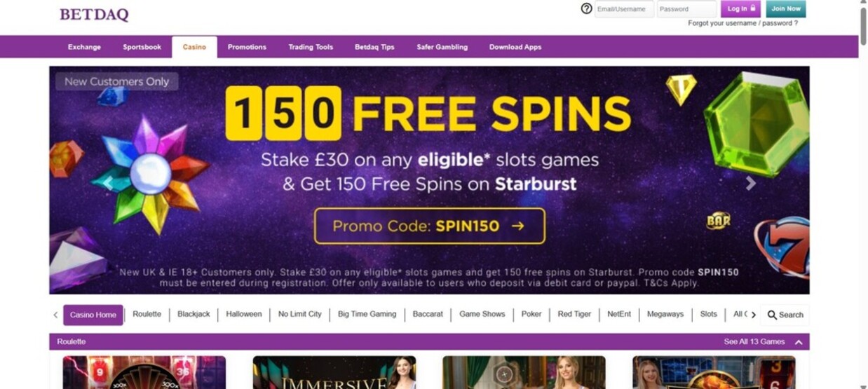Focus the Email/Username input field
This screenshot has width=868, height=389.
click(x=624, y=9)
